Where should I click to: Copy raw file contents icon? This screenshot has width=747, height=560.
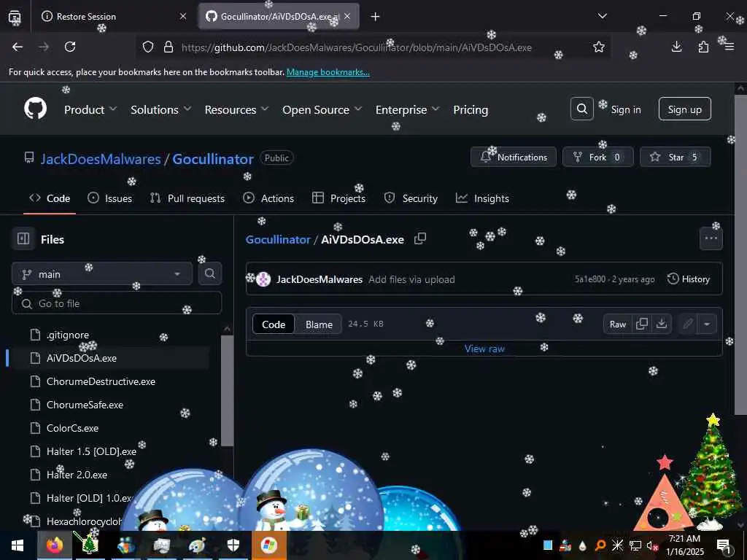(642, 324)
